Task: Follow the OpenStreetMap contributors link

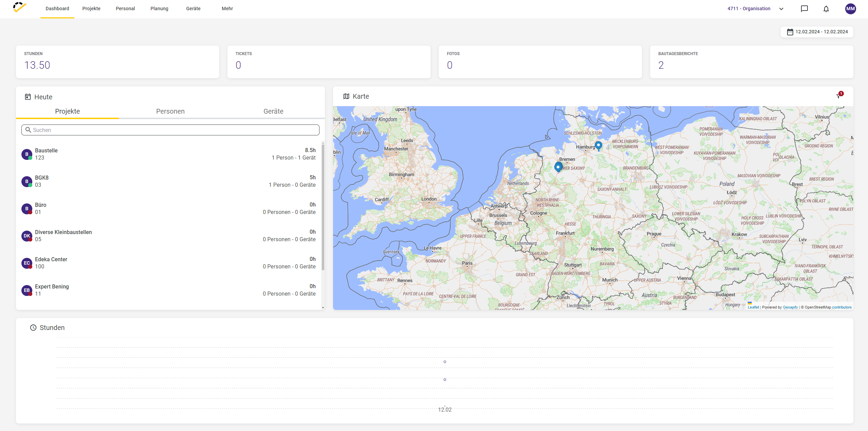Action: click(842, 307)
